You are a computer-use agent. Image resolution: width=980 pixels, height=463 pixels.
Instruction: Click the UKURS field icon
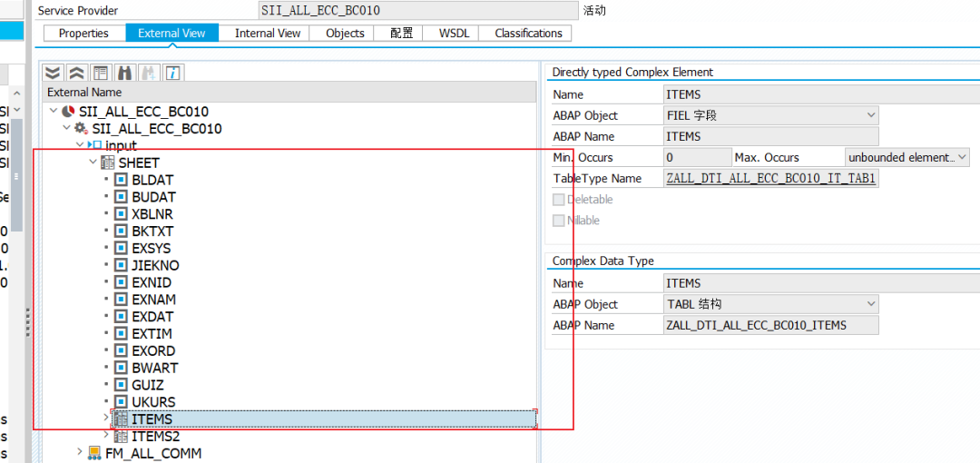[x=121, y=401]
